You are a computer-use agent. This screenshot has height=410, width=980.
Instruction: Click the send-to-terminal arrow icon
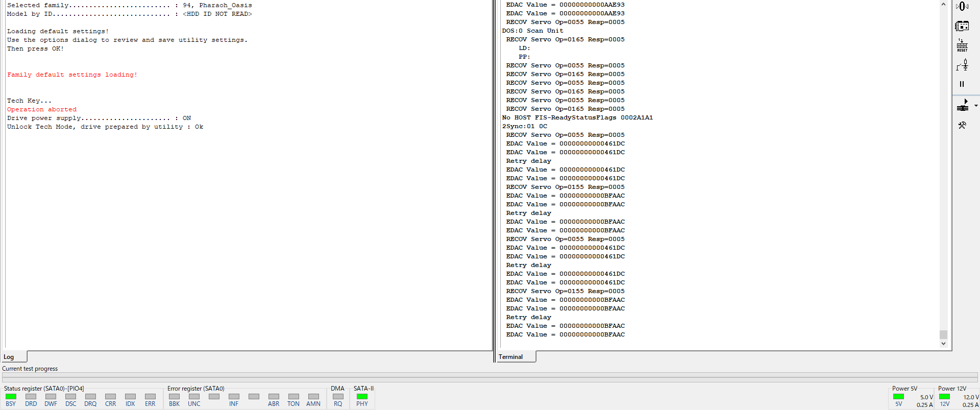tap(963, 105)
